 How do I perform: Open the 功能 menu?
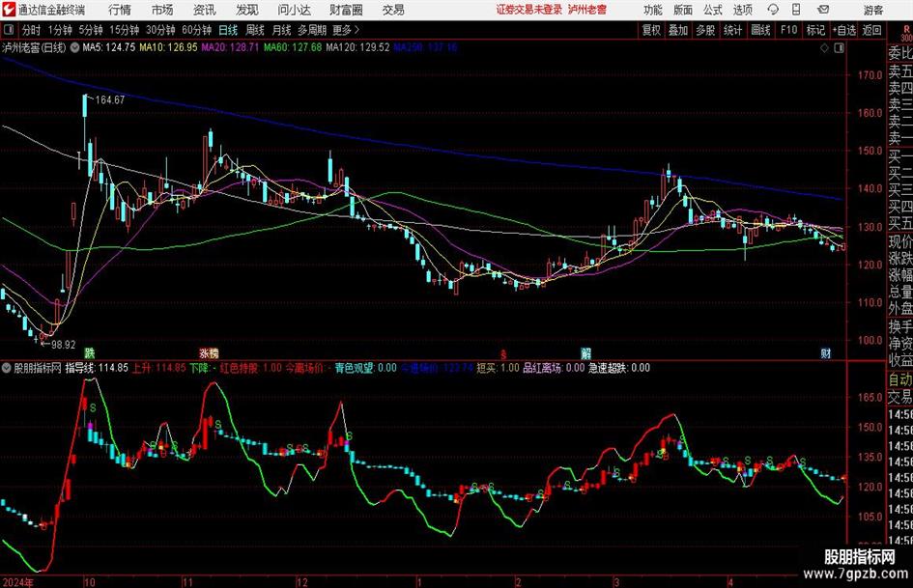click(653, 10)
